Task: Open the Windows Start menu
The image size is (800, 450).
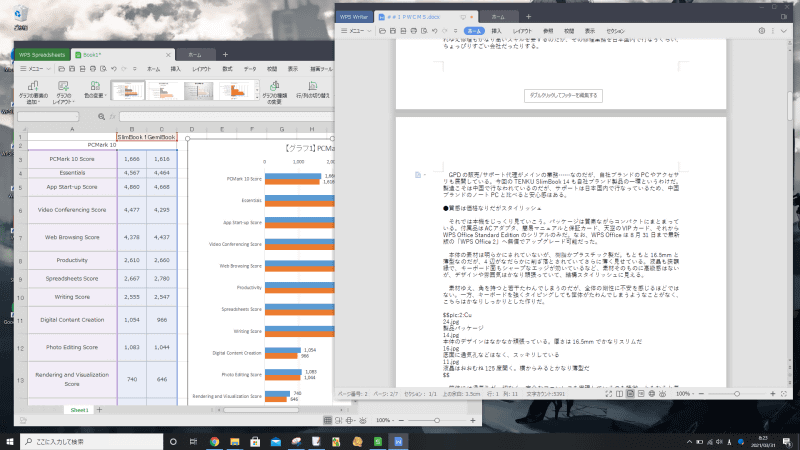Action: (x=10, y=442)
